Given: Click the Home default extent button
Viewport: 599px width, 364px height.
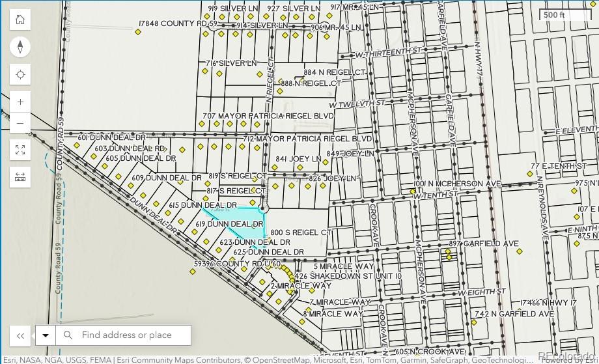Looking at the screenshot, I should pos(20,20).
